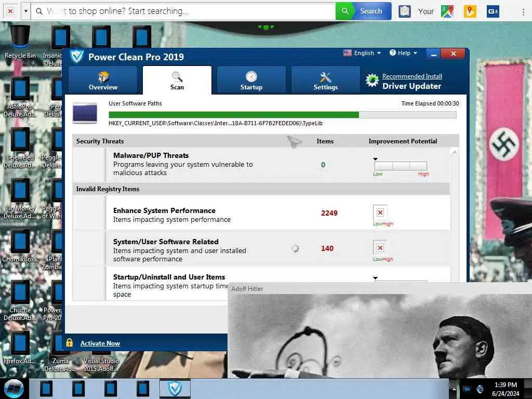
Task: Click the red X for System/User Software Related
Action: (380, 248)
